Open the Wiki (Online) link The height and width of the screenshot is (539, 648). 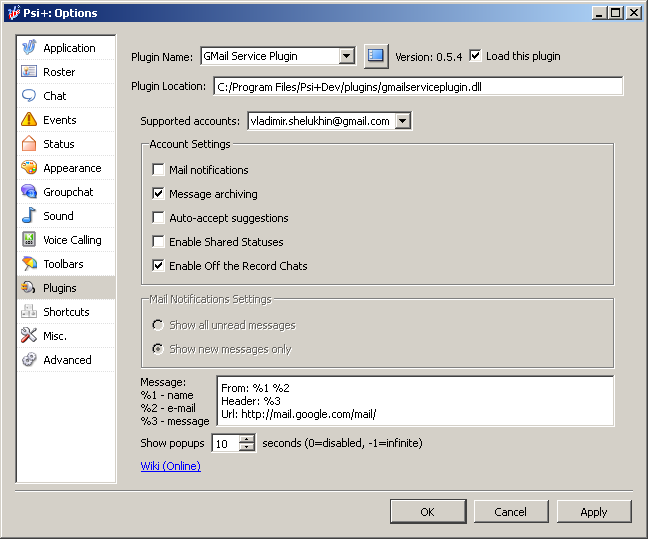(x=171, y=466)
